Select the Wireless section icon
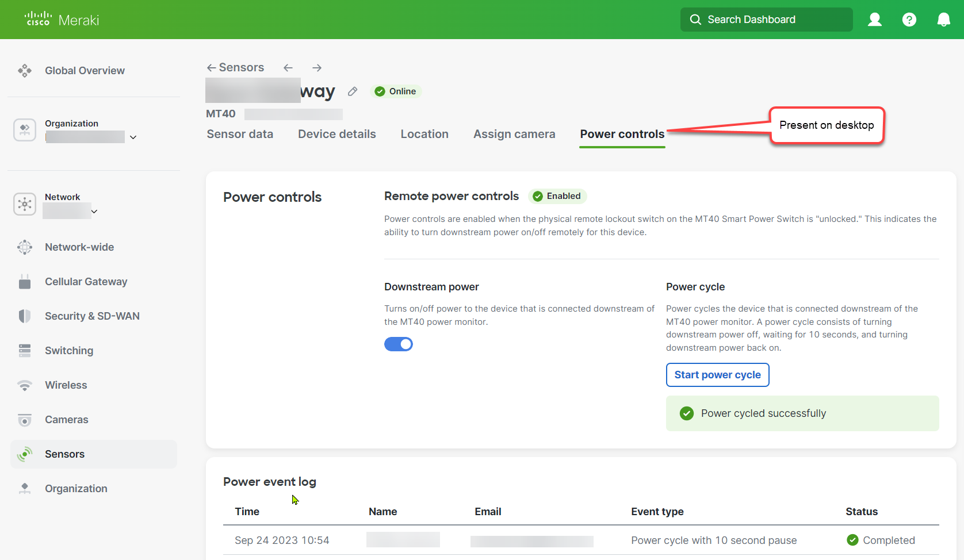Image resolution: width=964 pixels, height=560 pixels. click(25, 385)
